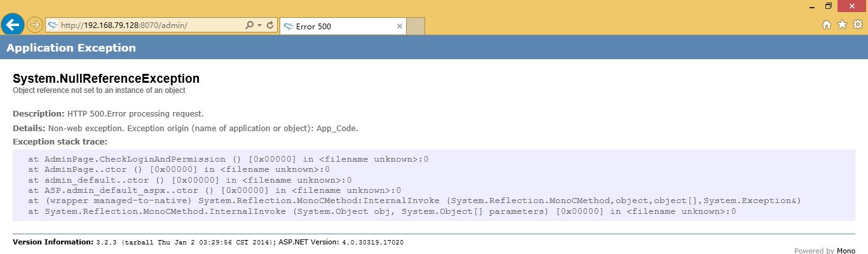Go back with the blue arrow button

point(13,25)
